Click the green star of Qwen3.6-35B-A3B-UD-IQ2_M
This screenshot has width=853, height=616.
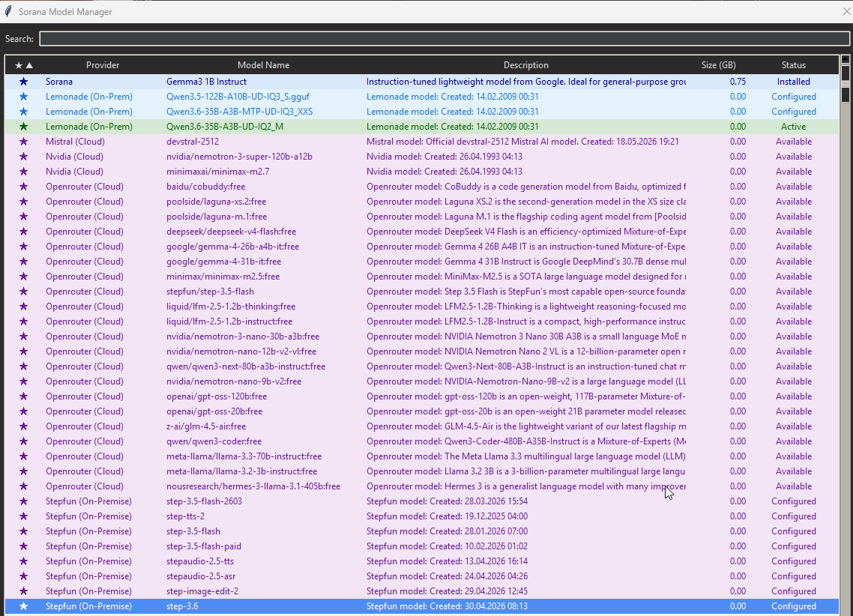coord(23,127)
